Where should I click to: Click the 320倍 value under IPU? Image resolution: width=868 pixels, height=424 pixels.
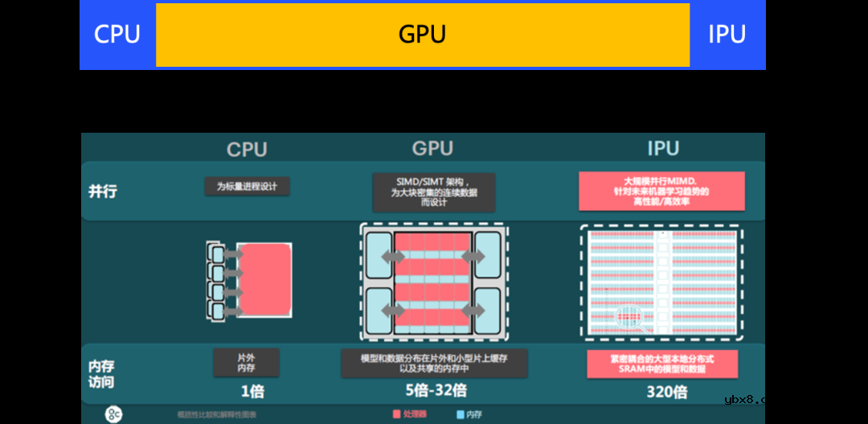pos(666,393)
